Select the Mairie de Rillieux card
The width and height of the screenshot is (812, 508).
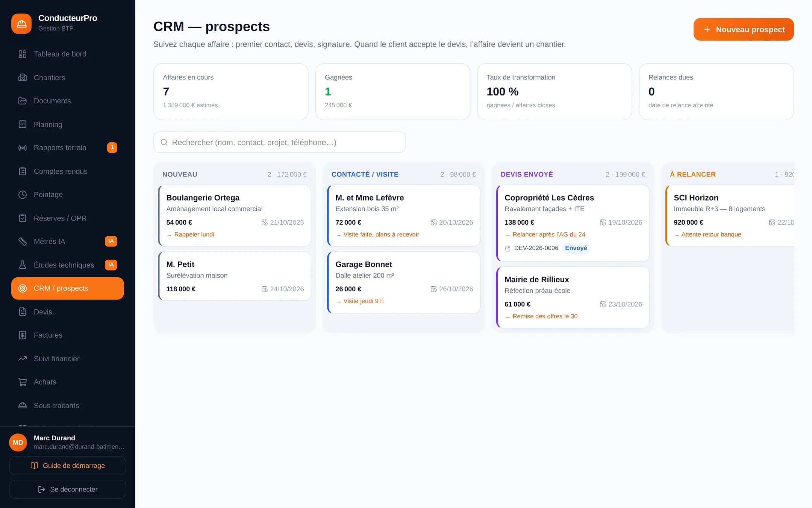click(x=573, y=297)
